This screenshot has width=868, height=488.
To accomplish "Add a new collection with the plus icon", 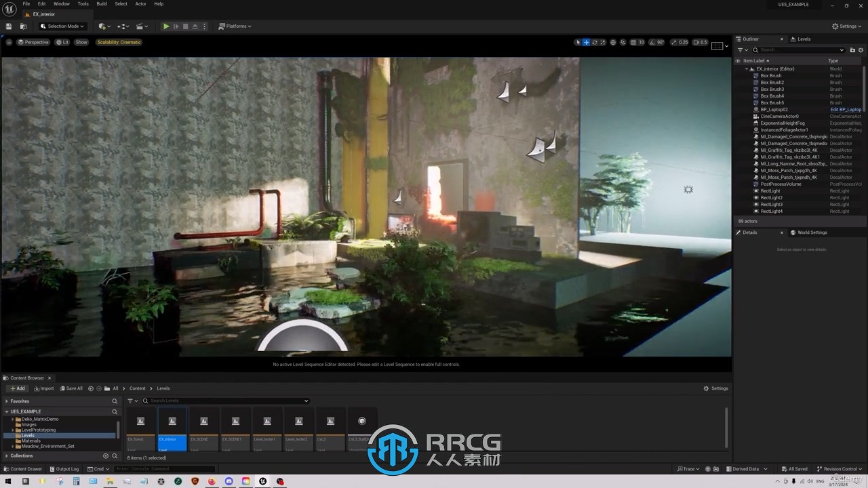I will click(105, 456).
